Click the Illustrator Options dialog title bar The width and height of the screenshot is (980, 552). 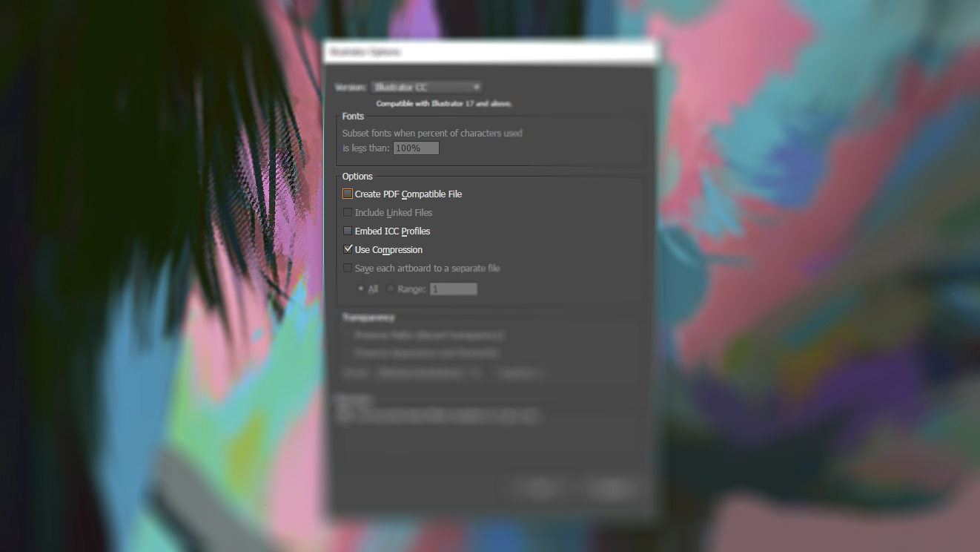click(489, 52)
